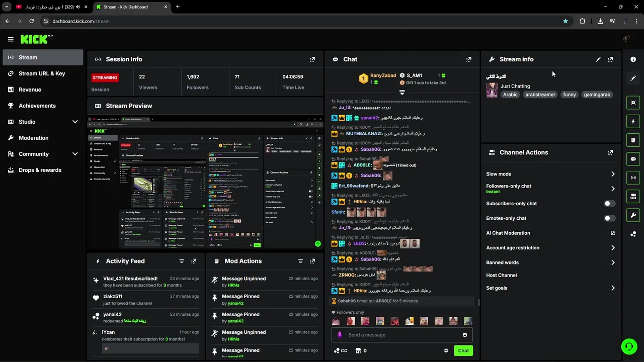This screenshot has width=644, height=362.
Task: Pop out the Stream info panel
Action: pyautogui.click(x=610, y=59)
